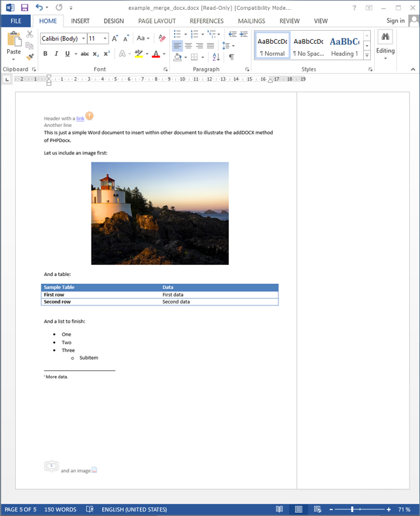This screenshot has width=420, height=516.
Task: Switch to Print Layout view in status bar
Action: (298, 509)
